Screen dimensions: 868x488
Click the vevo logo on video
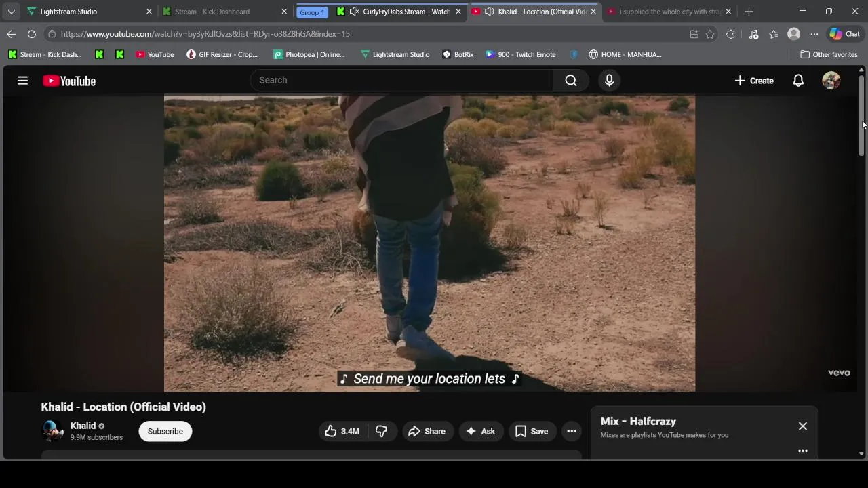point(839,373)
